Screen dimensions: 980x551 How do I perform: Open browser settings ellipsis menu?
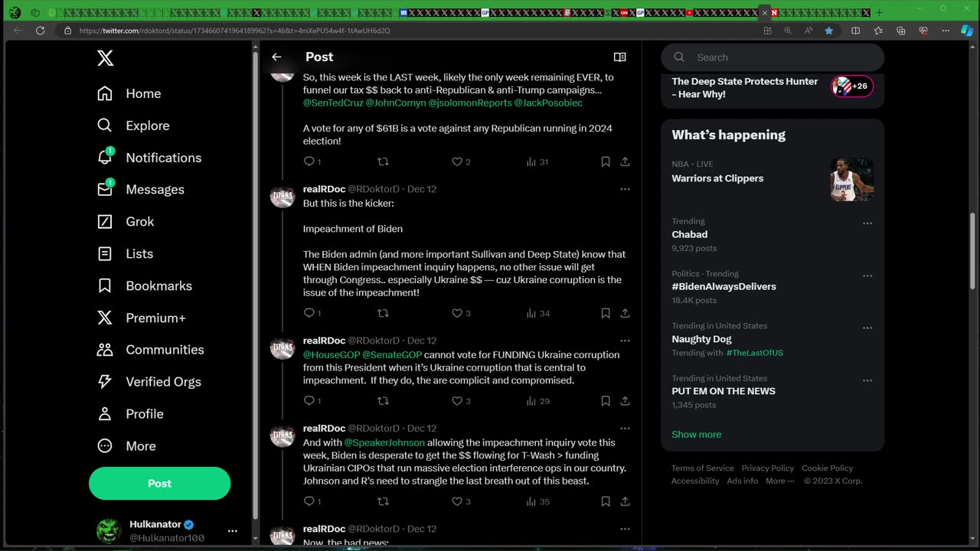946,31
